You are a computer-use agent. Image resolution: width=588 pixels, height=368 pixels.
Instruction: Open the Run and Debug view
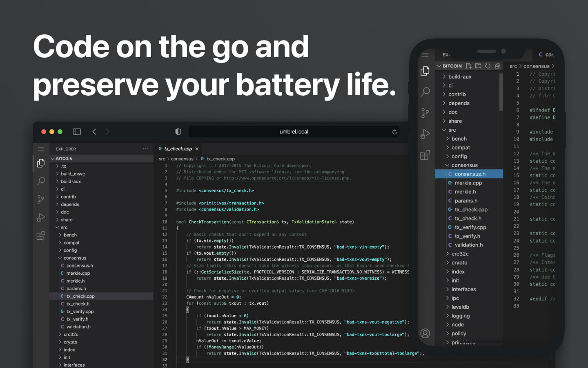(40, 218)
